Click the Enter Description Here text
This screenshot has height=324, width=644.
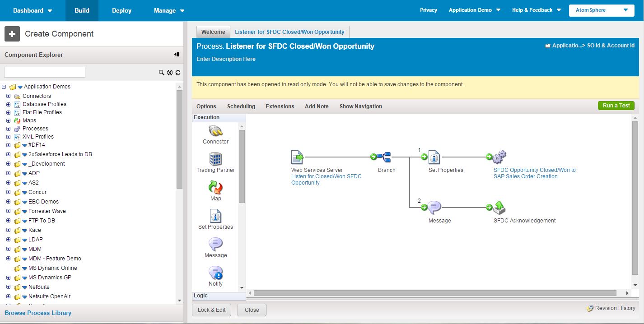click(x=226, y=59)
